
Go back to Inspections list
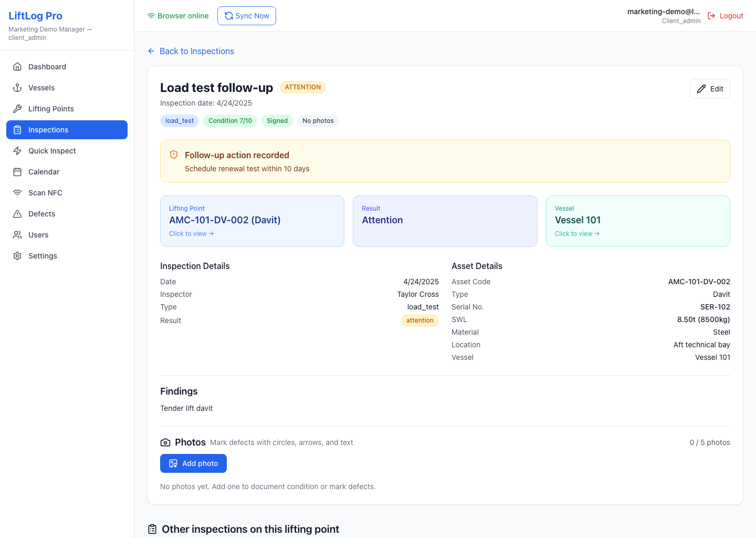191,51
